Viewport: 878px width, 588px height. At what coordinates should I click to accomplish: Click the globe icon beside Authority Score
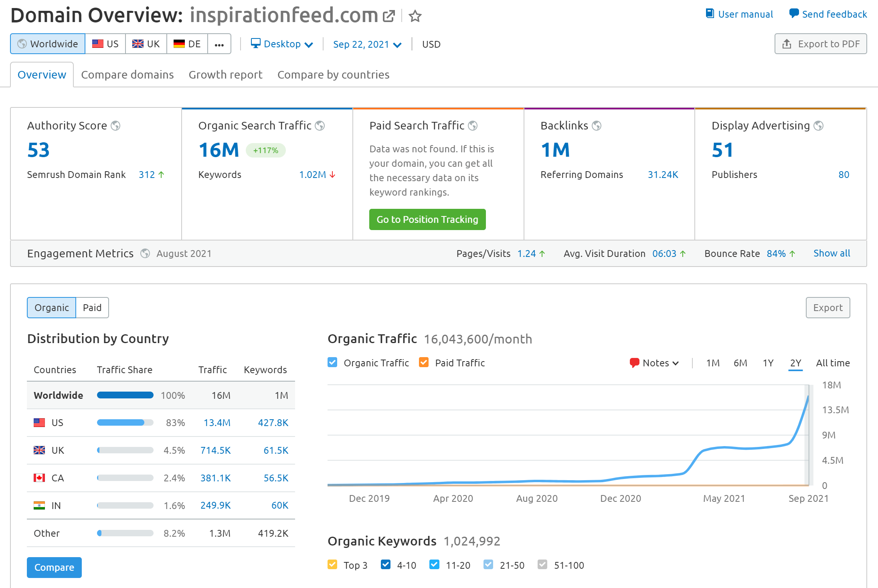pyautogui.click(x=115, y=126)
